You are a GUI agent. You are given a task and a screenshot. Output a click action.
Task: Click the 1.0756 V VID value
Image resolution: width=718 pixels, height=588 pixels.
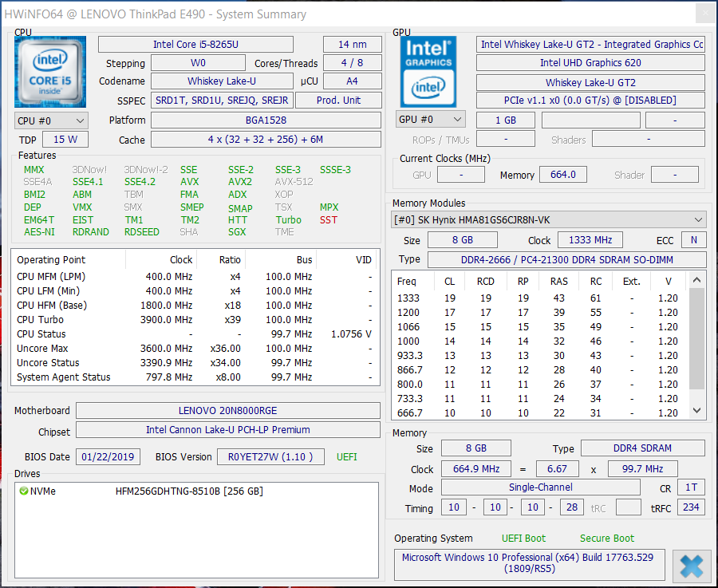coord(351,333)
